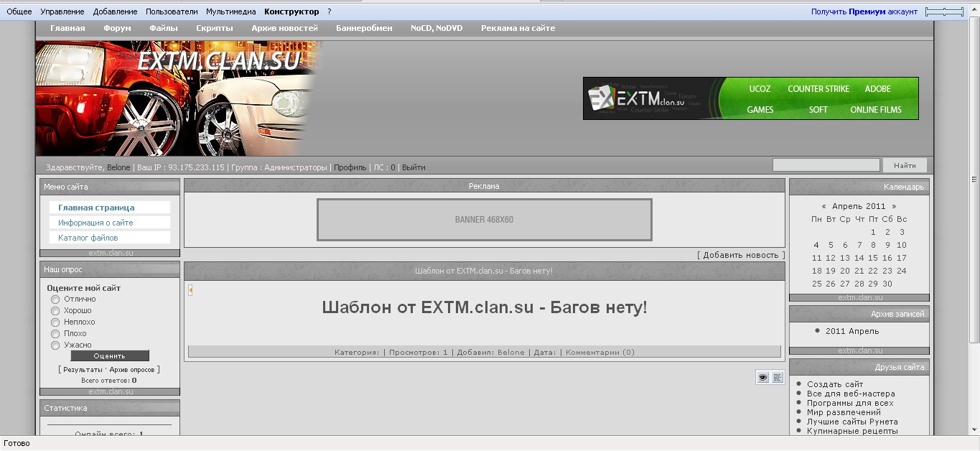The image size is (980, 451).
Task: Go to the next month in the calendar
Action: pyautogui.click(x=894, y=206)
